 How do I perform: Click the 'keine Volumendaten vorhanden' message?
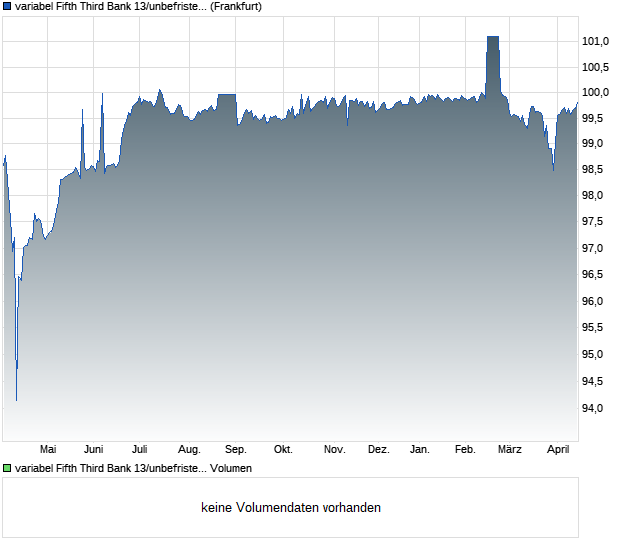[x=291, y=507]
